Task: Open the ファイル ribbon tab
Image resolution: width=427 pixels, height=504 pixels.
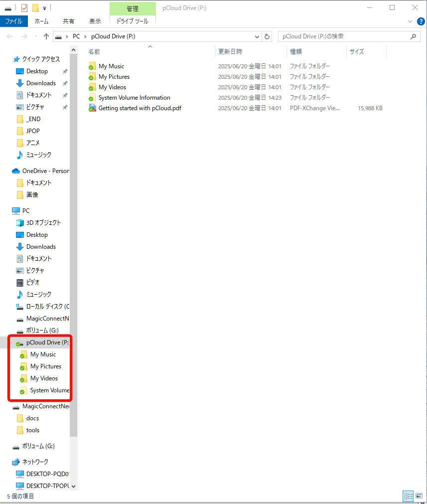Action: pos(14,21)
